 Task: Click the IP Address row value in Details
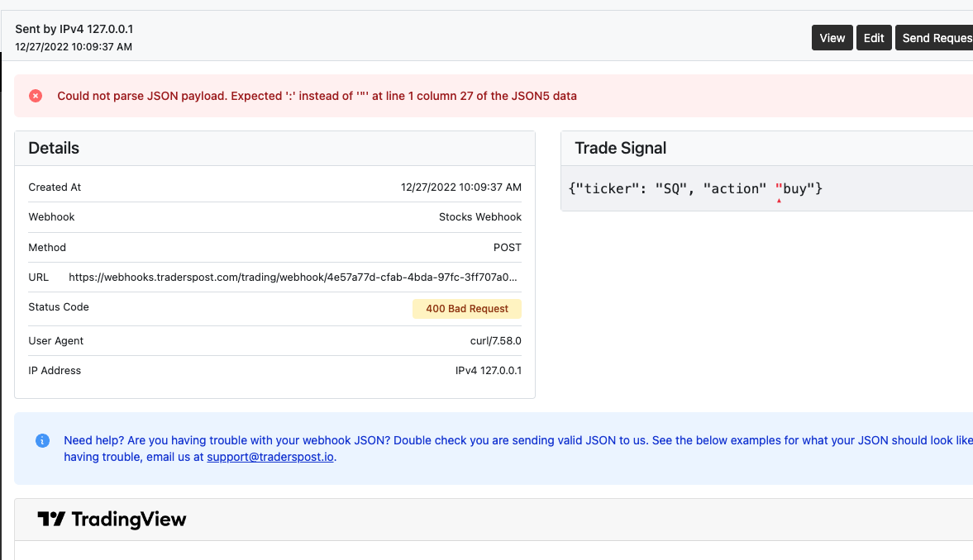coord(489,371)
